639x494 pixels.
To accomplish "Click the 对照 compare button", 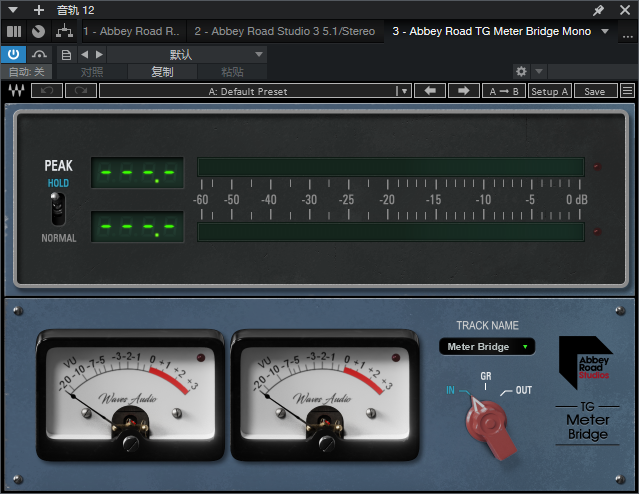I will click(x=92, y=72).
